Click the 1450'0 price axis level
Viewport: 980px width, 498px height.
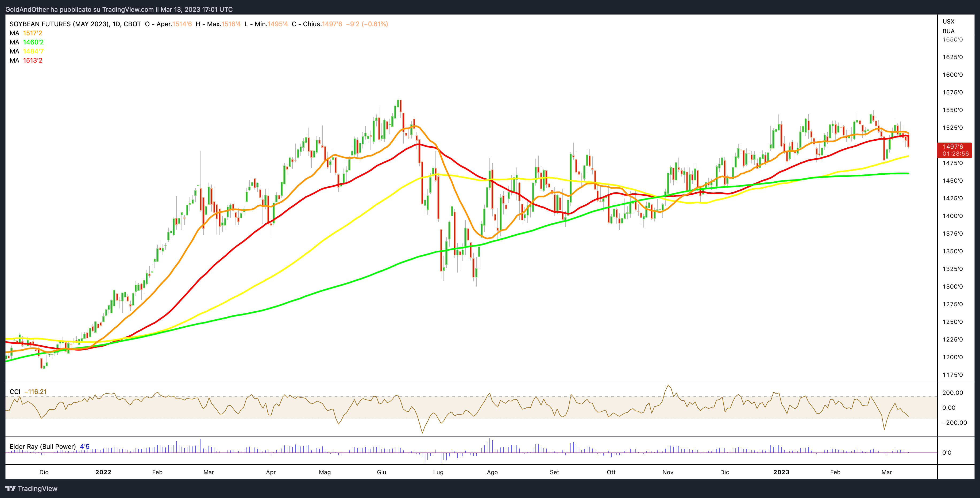pos(953,181)
